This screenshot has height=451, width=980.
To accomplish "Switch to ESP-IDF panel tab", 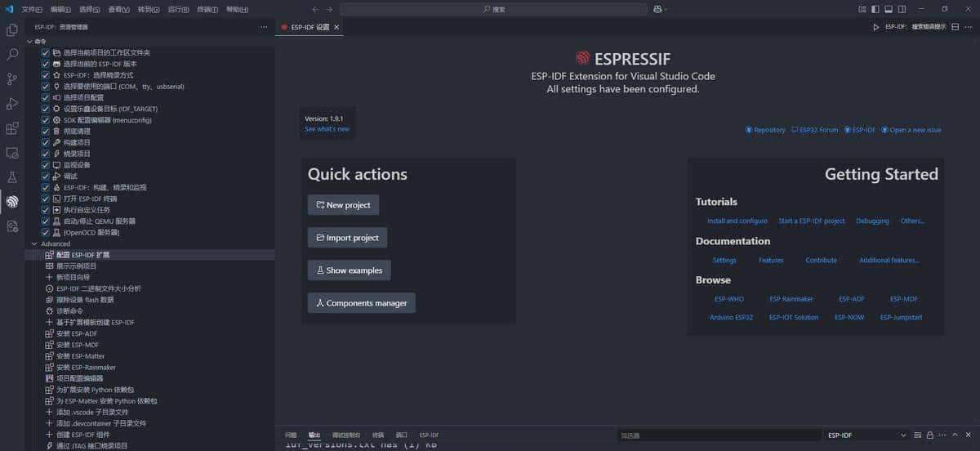I will (429, 435).
